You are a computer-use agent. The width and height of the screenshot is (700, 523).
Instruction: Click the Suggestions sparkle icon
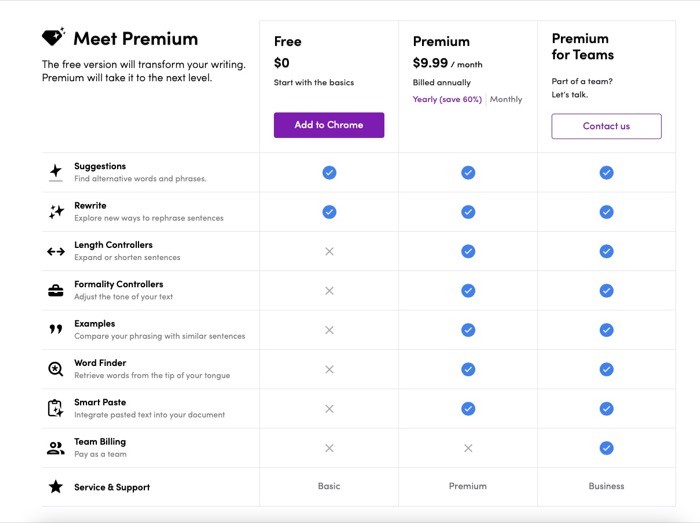(x=56, y=172)
